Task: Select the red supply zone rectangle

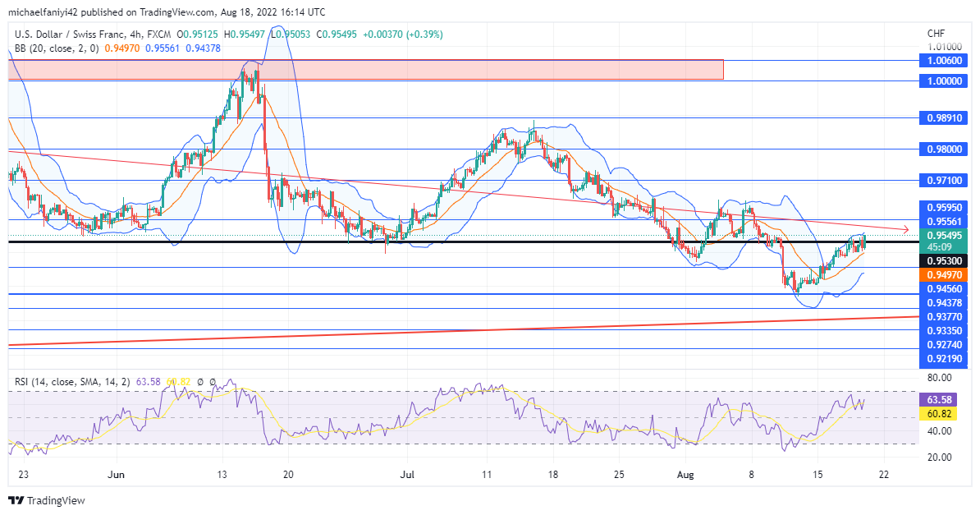Action: point(365,70)
